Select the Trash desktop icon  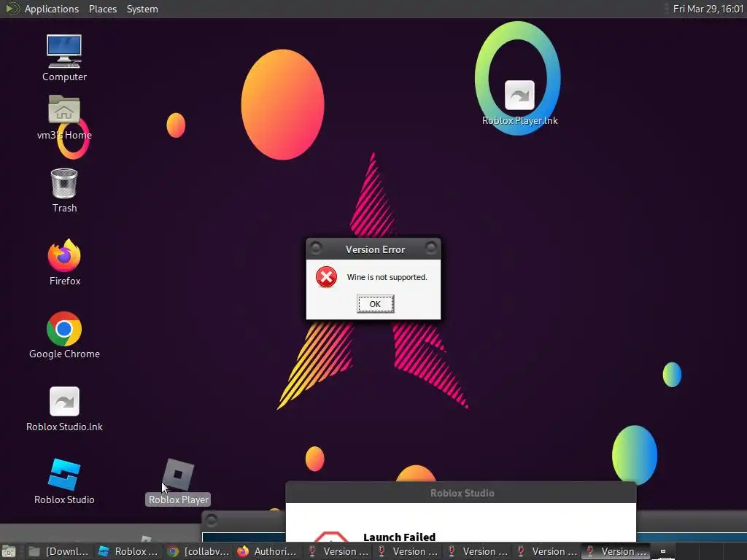pos(64,190)
